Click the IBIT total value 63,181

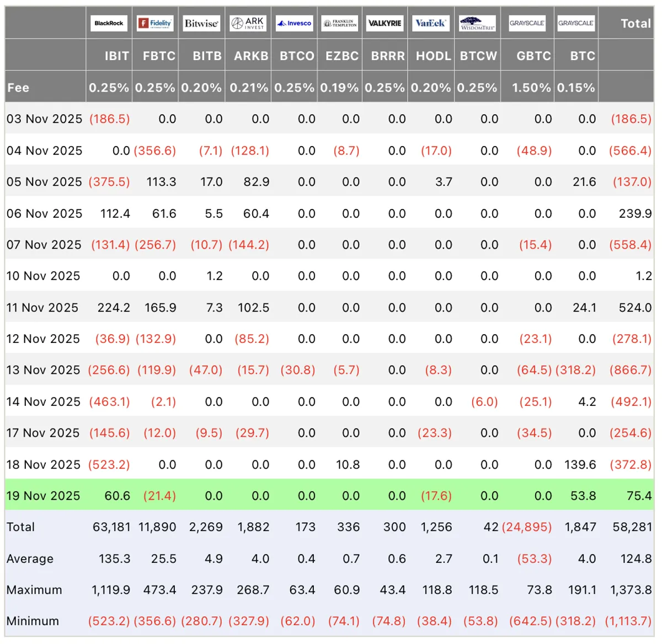pyautogui.click(x=111, y=527)
